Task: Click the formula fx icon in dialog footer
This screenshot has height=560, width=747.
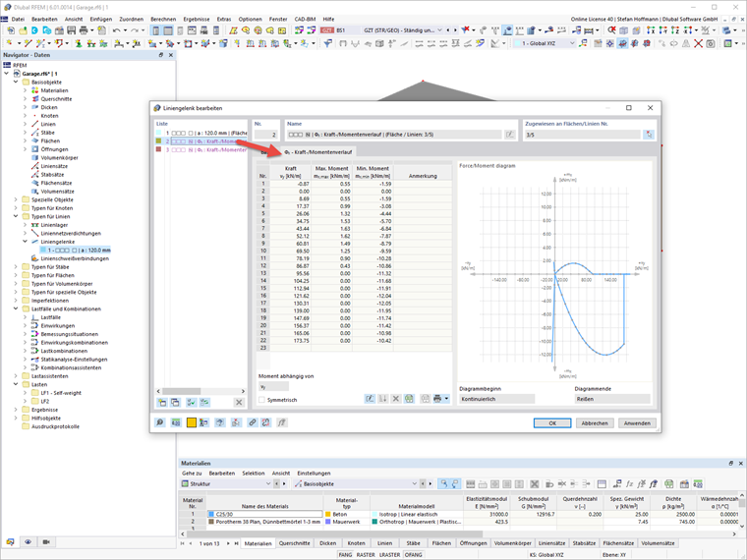Action: click(x=282, y=422)
